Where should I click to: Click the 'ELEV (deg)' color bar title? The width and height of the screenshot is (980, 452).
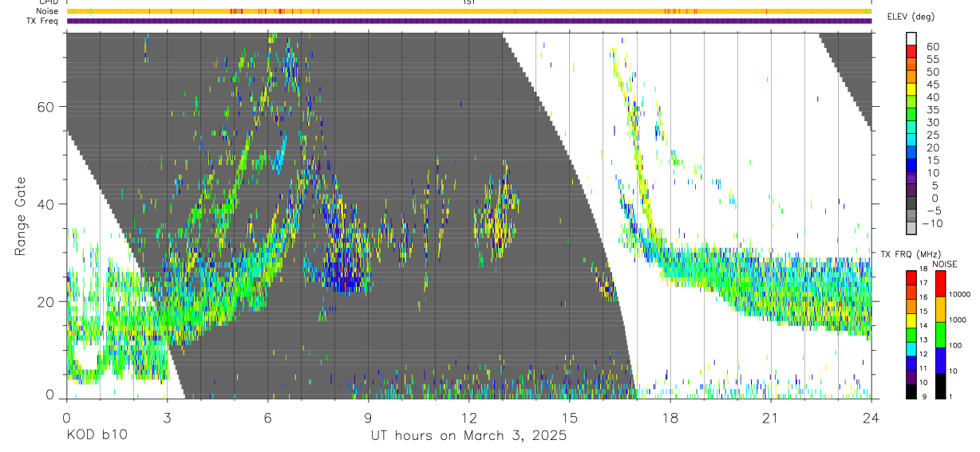(x=912, y=17)
